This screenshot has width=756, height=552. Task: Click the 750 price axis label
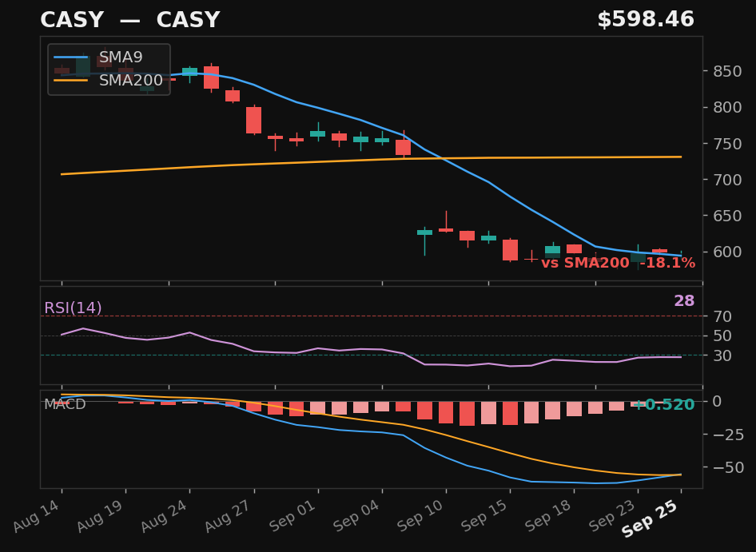coord(727,144)
